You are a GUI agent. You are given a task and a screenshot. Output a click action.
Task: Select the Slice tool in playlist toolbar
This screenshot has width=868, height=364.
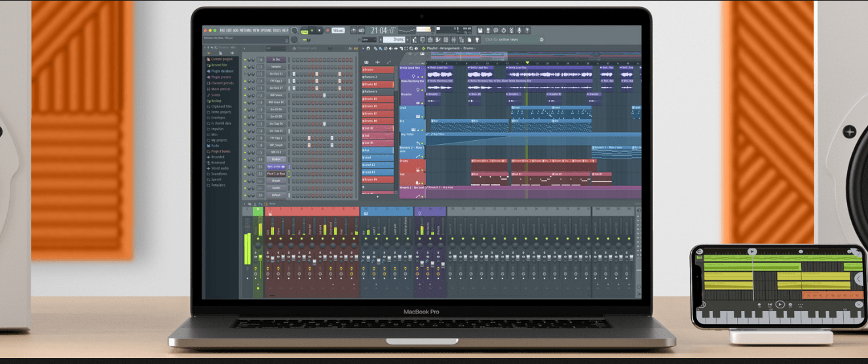402,48
